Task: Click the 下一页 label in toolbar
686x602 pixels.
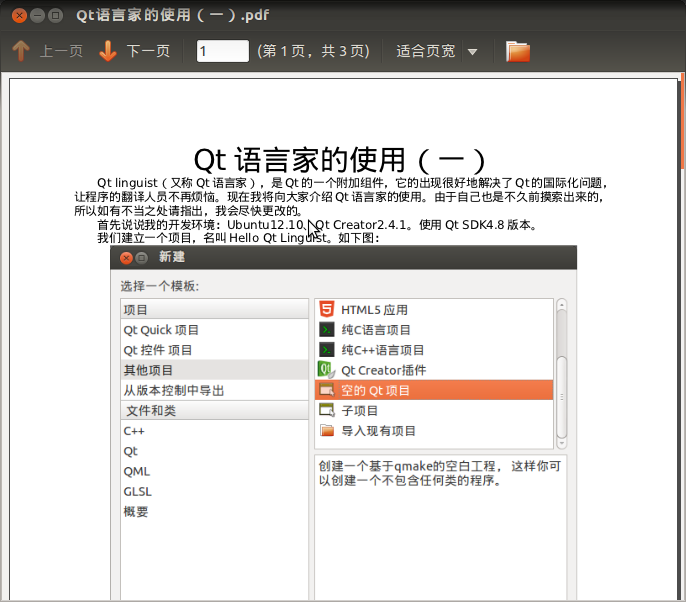Action: pyautogui.click(x=148, y=51)
